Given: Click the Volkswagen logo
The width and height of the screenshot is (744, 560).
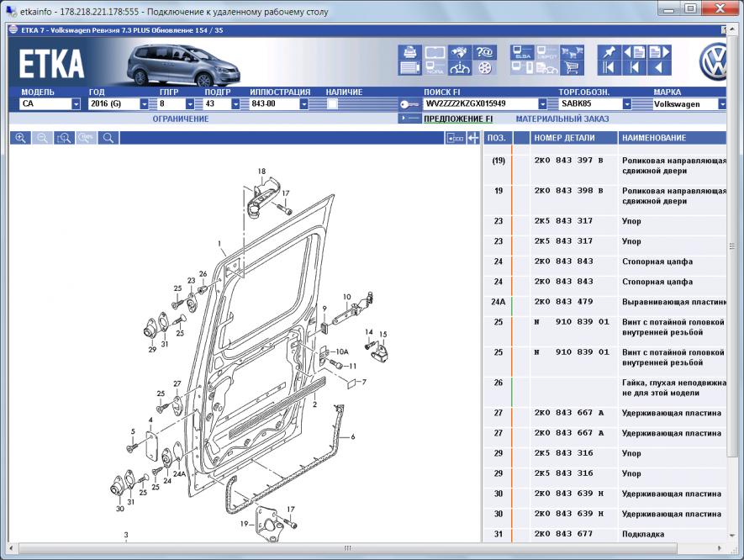Looking at the screenshot, I should click(713, 62).
